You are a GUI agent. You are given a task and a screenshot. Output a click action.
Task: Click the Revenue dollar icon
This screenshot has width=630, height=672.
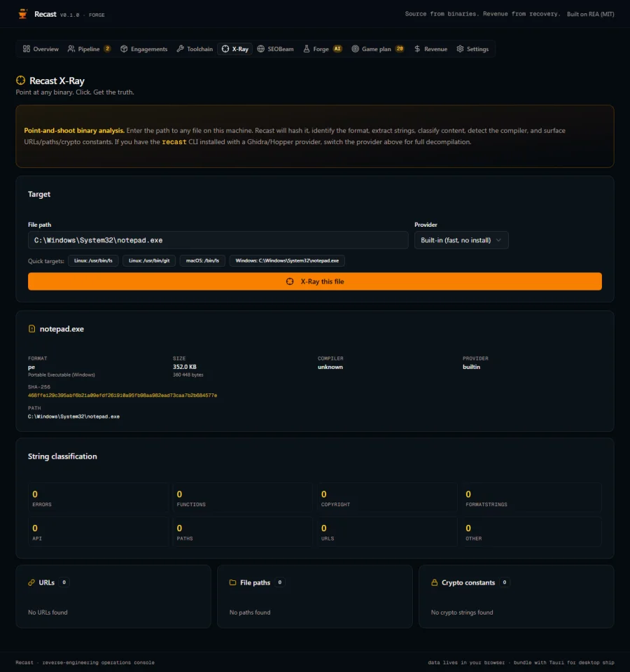click(417, 49)
